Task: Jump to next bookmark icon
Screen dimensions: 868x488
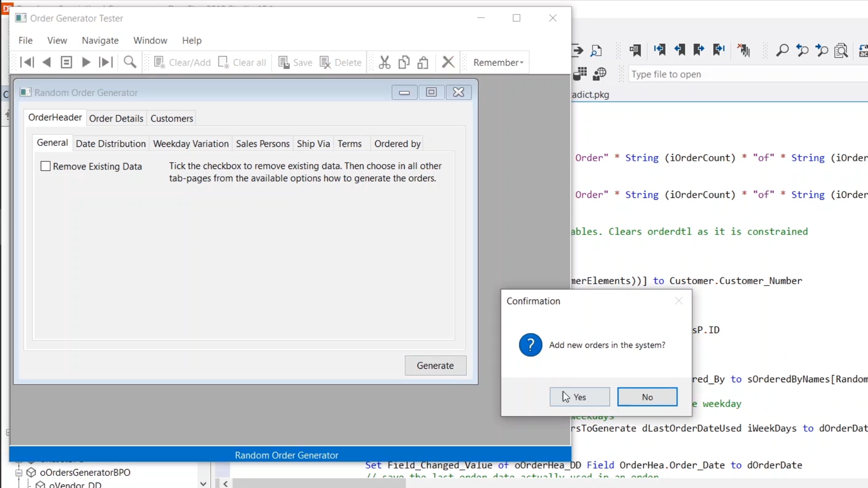Action: click(x=699, y=50)
